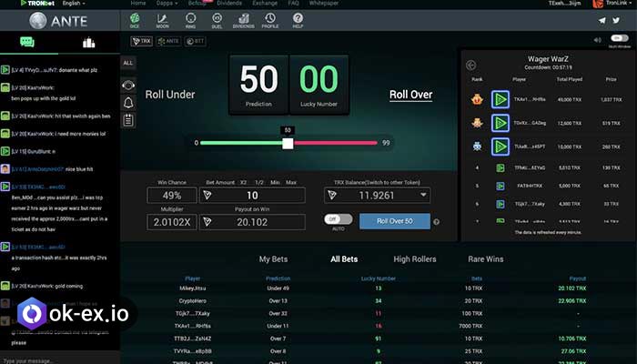The height and width of the screenshot is (364, 637).
Task: Click the first-place rank medal icon
Action: click(x=477, y=99)
